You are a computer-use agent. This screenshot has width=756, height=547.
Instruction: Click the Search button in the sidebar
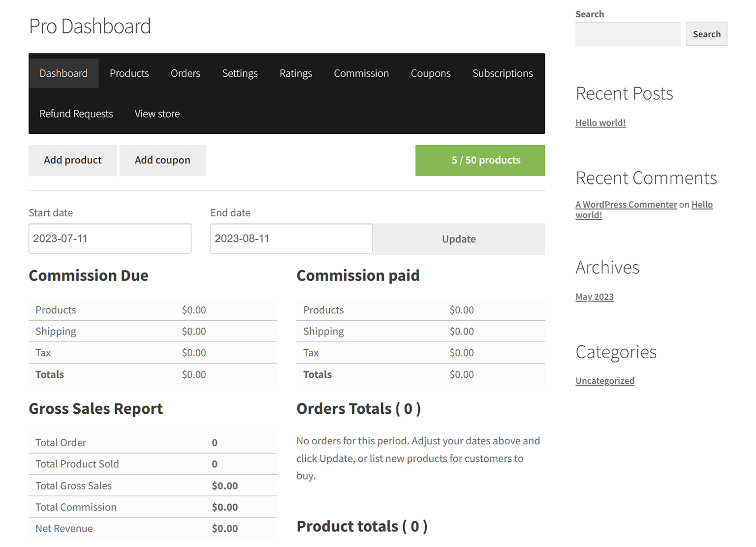[x=706, y=33]
